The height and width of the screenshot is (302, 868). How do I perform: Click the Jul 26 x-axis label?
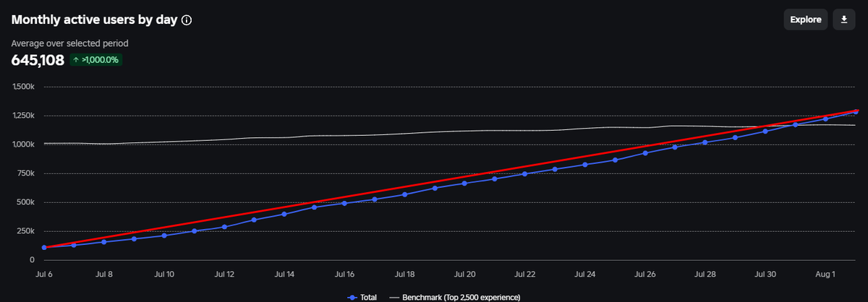click(645, 275)
